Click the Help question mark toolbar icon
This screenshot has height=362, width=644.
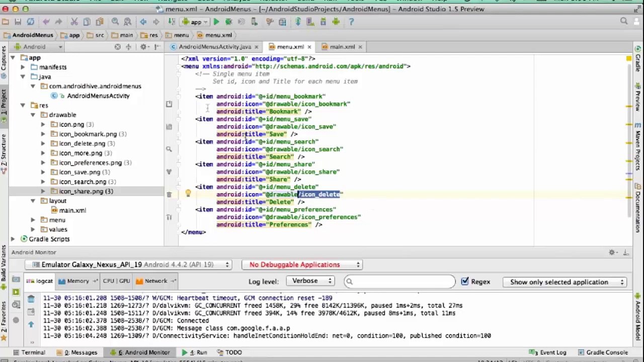351,22
